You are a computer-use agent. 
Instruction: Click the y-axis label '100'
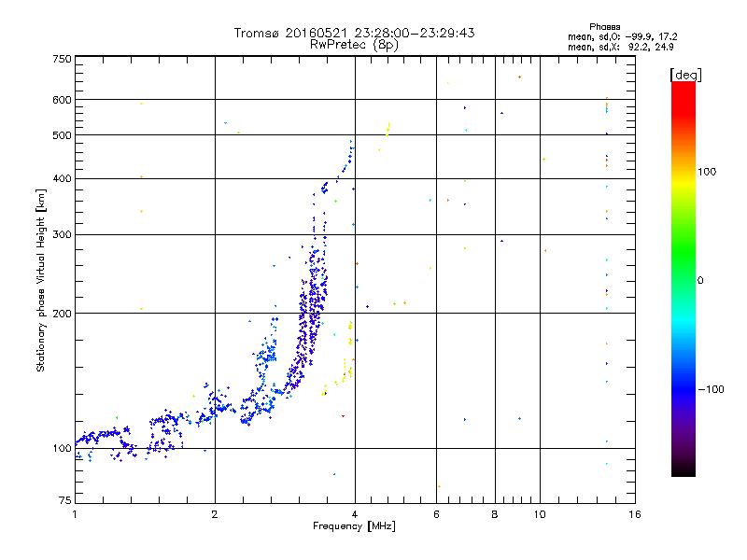pyautogui.click(x=62, y=448)
